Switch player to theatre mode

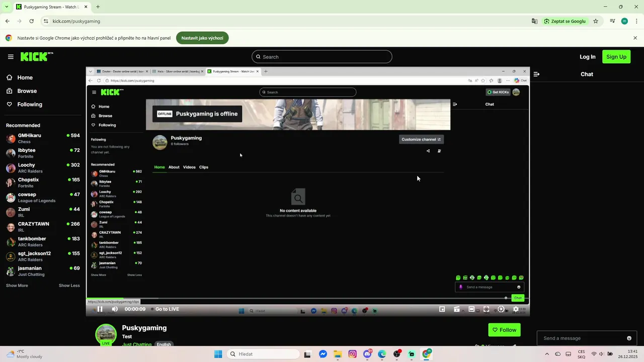click(x=471, y=309)
